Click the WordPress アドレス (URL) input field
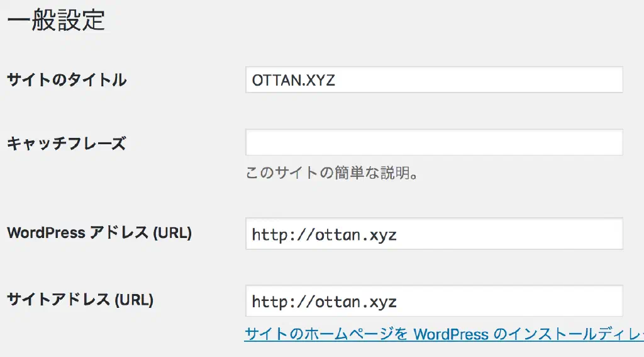Viewport: 644px width, 357px height. pos(434,234)
